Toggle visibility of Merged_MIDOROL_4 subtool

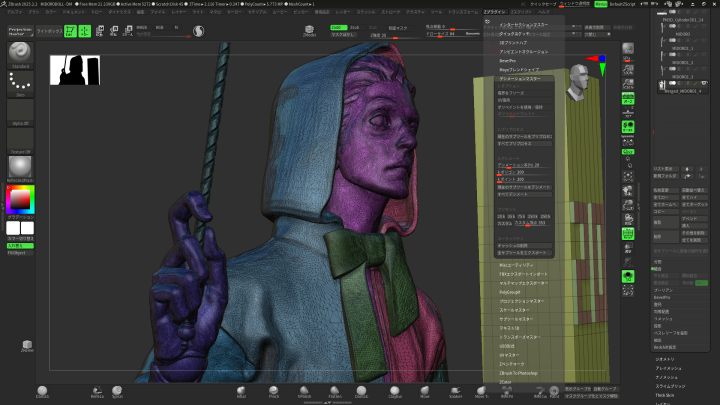[x=704, y=83]
